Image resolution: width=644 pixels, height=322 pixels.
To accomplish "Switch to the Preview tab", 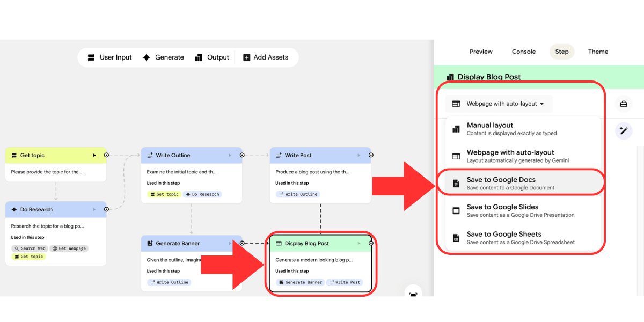I will point(481,52).
